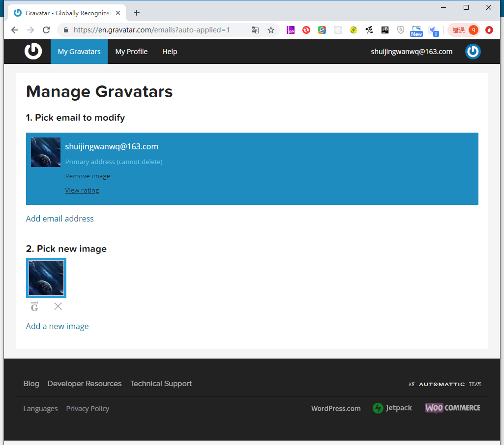Viewport: 504px width, 445px height.
Task: Click the blue New badge extension icon
Action: click(x=416, y=31)
